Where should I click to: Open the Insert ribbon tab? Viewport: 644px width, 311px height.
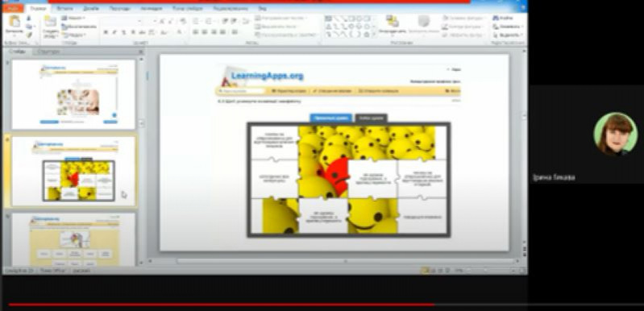(x=64, y=8)
